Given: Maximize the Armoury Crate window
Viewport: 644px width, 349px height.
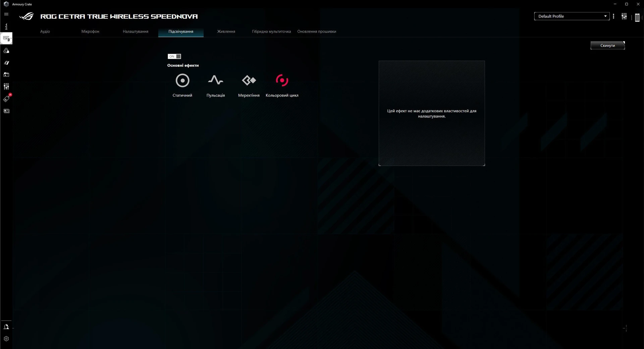Looking at the screenshot, I should tap(626, 4).
